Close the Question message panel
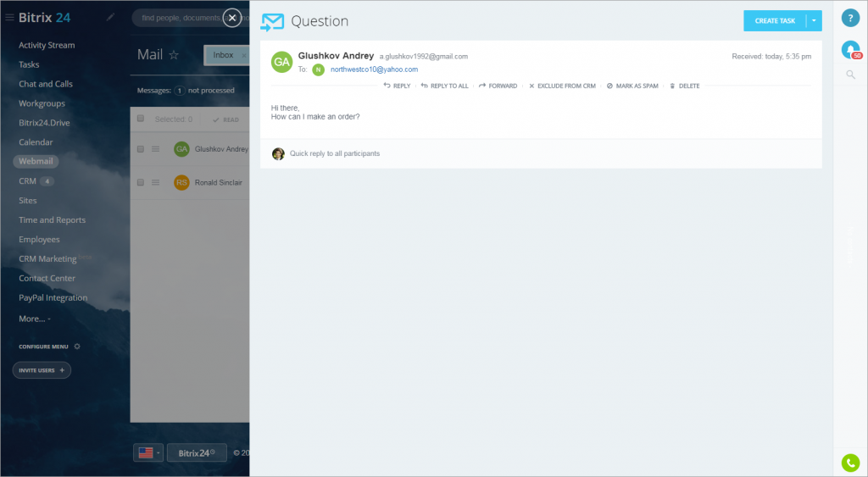Viewport: 868px width, 477px height. click(232, 18)
